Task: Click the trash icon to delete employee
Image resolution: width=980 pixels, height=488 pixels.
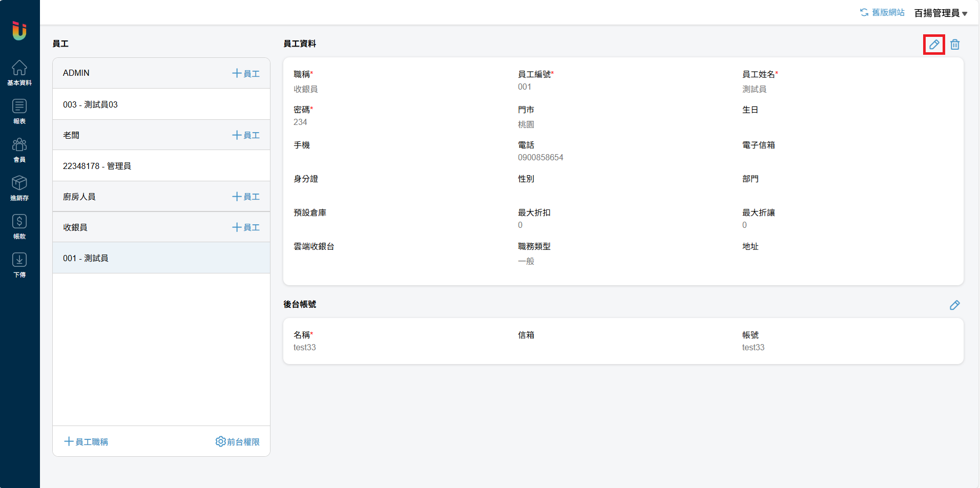Action: coord(955,45)
